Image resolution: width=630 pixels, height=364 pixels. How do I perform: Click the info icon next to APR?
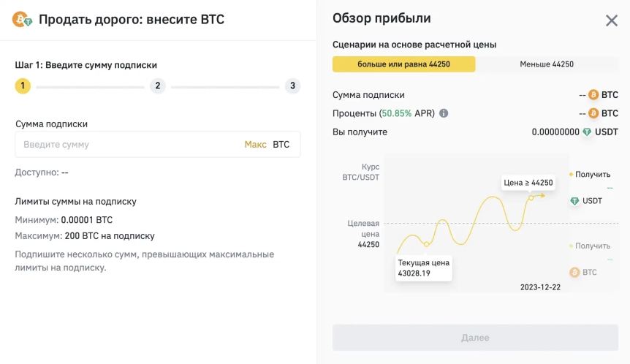pyautogui.click(x=444, y=113)
